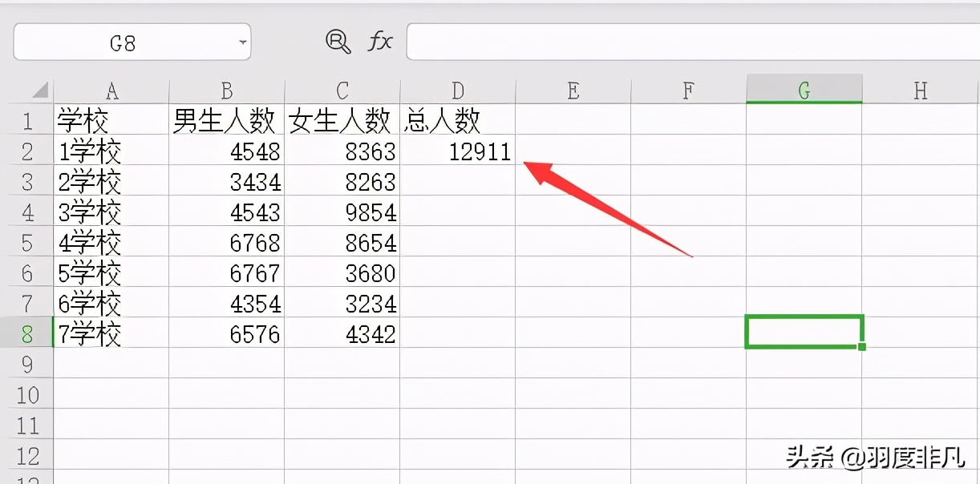Click the fx insert function icon
The image size is (980, 484).
[380, 42]
